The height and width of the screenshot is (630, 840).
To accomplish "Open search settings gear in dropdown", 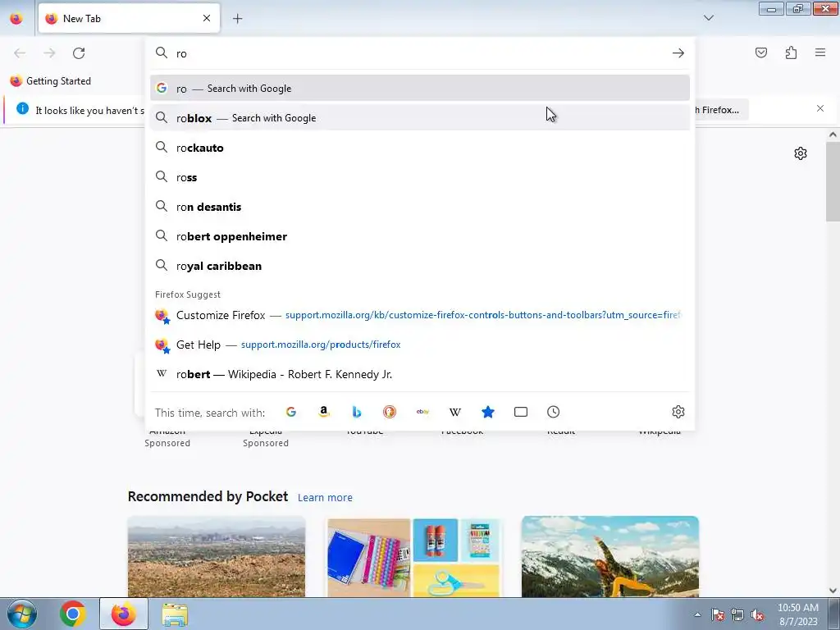I will 678,412.
